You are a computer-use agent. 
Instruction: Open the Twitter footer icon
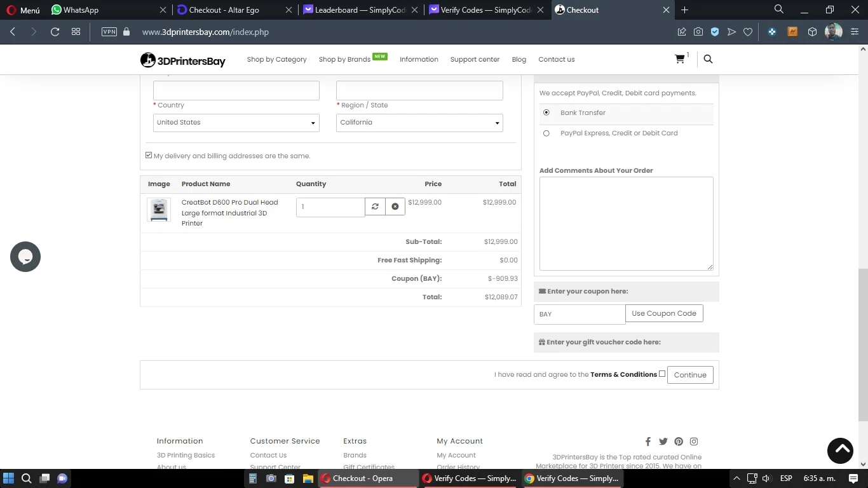tap(663, 442)
